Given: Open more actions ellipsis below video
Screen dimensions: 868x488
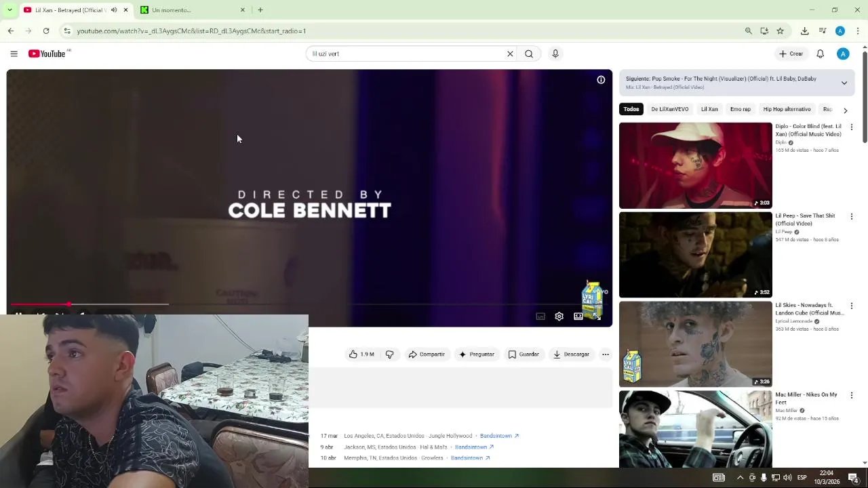Looking at the screenshot, I should 606,354.
